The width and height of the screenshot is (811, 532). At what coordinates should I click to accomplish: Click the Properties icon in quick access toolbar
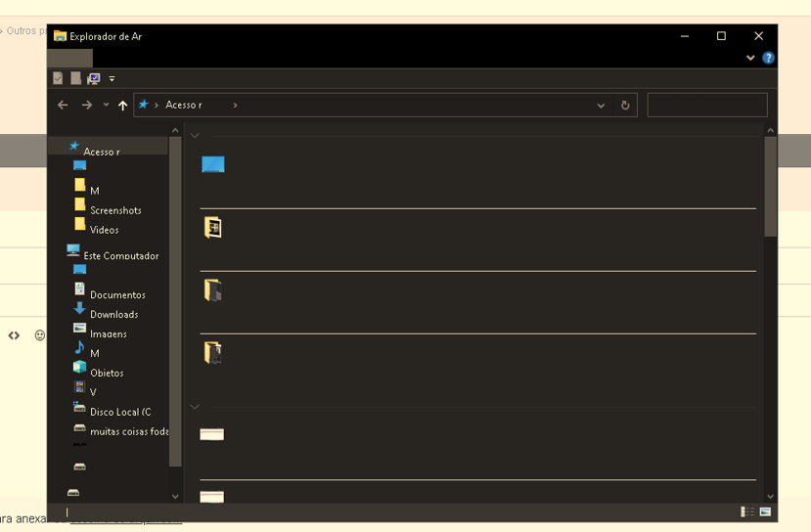point(58,78)
